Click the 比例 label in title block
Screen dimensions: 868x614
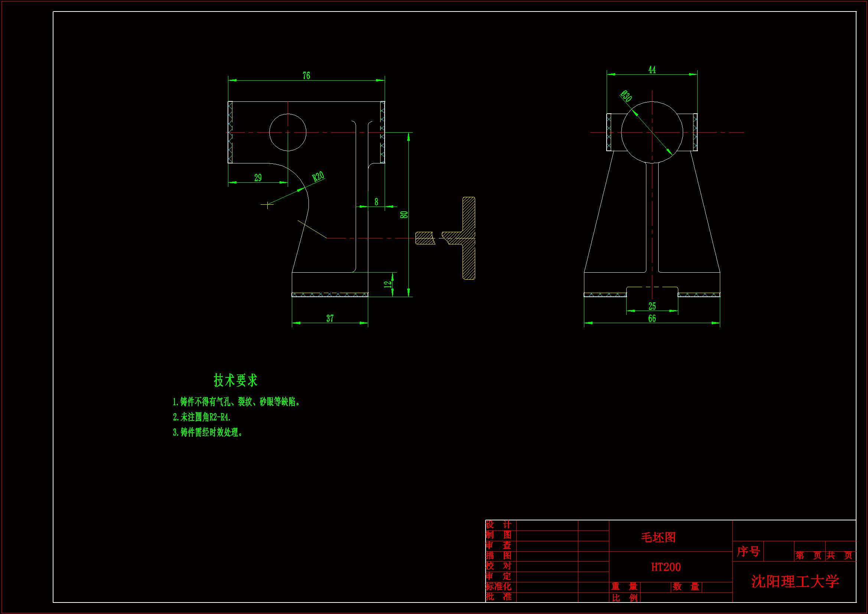[x=624, y=598]
